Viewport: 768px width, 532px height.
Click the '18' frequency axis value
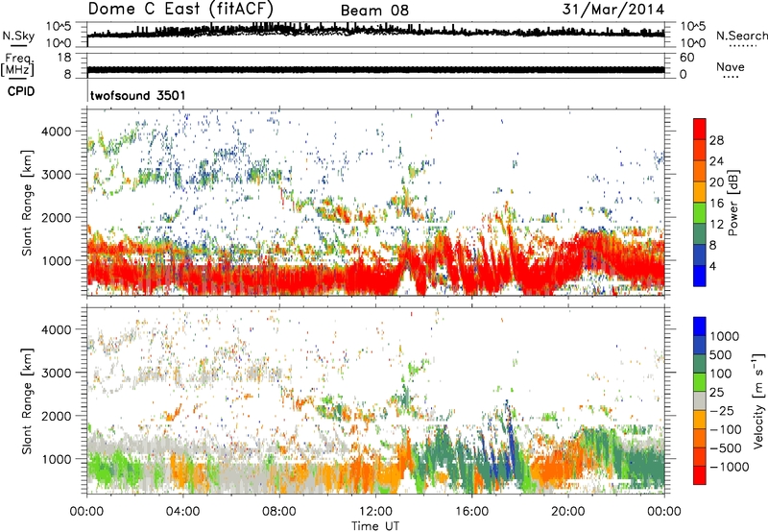[x=64, y=58]
